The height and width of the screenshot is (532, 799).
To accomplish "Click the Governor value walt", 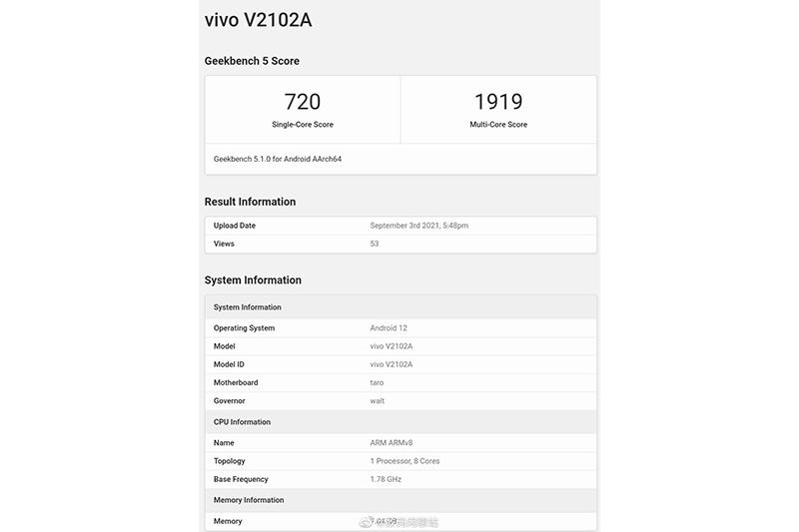I will (x=377, y=401).
